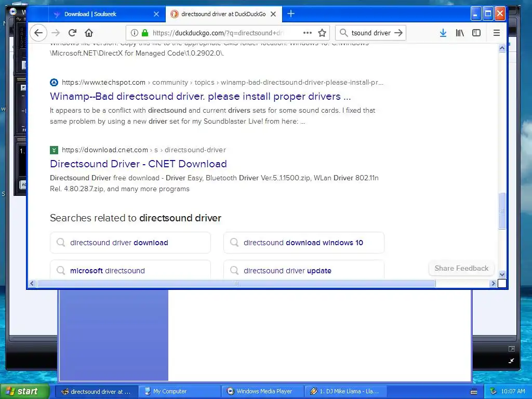Click the diagonal arrow icon in Media Player window

[x=511, y=361]
